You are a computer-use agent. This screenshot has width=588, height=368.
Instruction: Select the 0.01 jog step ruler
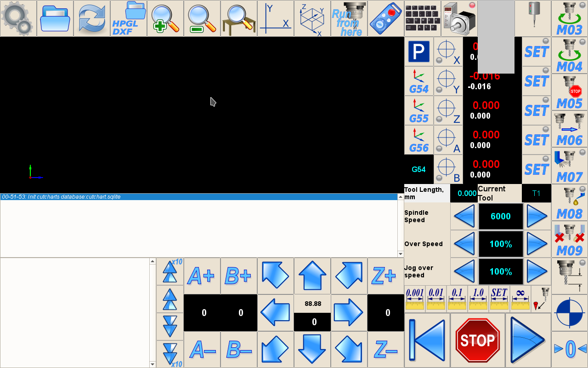tap(436, 299)
